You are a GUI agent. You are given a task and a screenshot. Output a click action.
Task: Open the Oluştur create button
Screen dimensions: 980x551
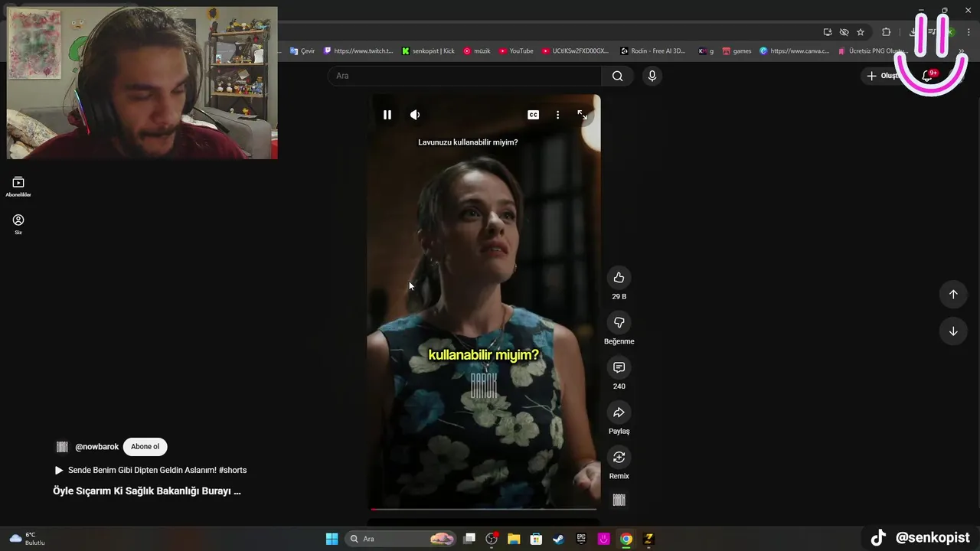tap(884, 76)
